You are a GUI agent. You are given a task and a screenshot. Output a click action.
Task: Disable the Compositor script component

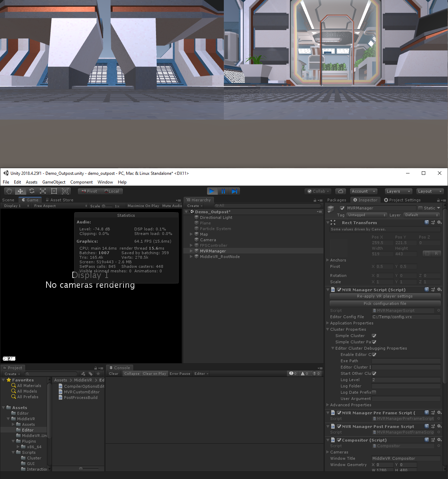click(339, 440)
